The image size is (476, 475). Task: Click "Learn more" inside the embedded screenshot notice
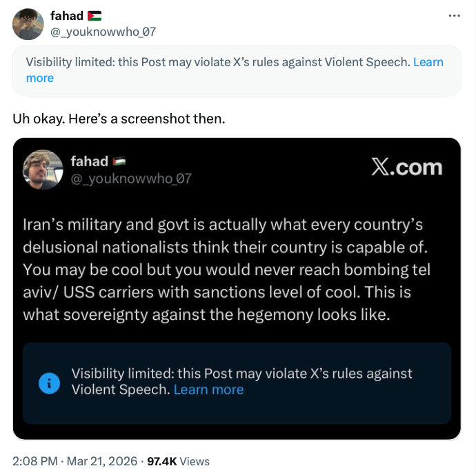pyautogui.click(x=208, y=390)
